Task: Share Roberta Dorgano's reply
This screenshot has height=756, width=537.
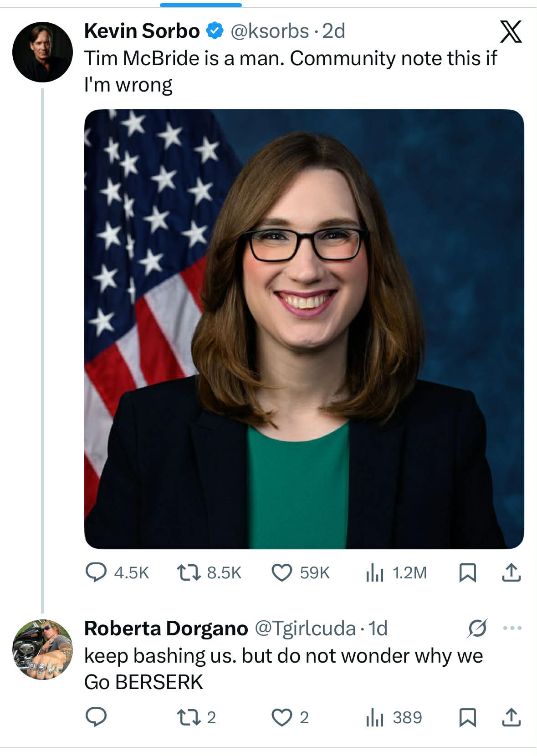Action: 511,717
